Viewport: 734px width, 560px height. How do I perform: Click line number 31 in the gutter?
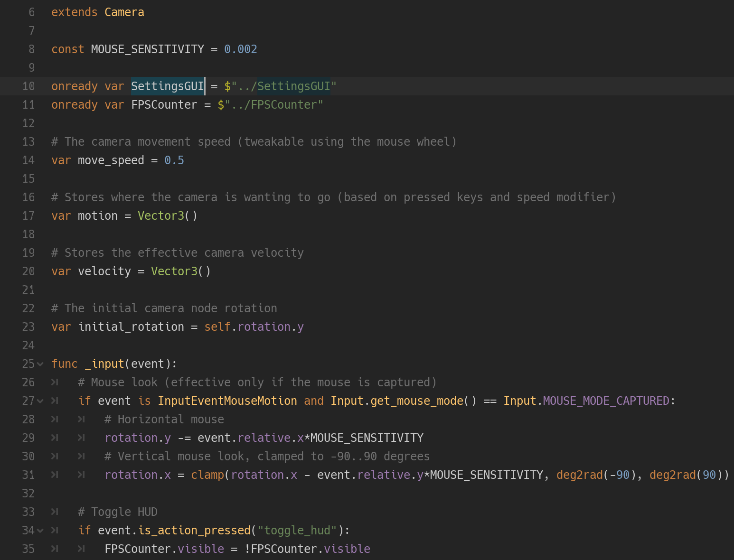tap(28, 475)
